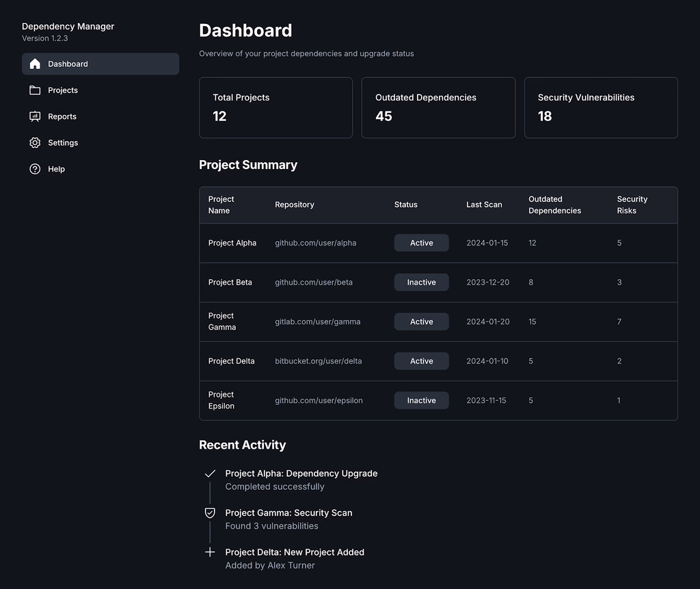Image resolution: width=700 pixels, height=589 pixels.
Task: Click the Projects folder icon
Action: [x=35, y=90]
